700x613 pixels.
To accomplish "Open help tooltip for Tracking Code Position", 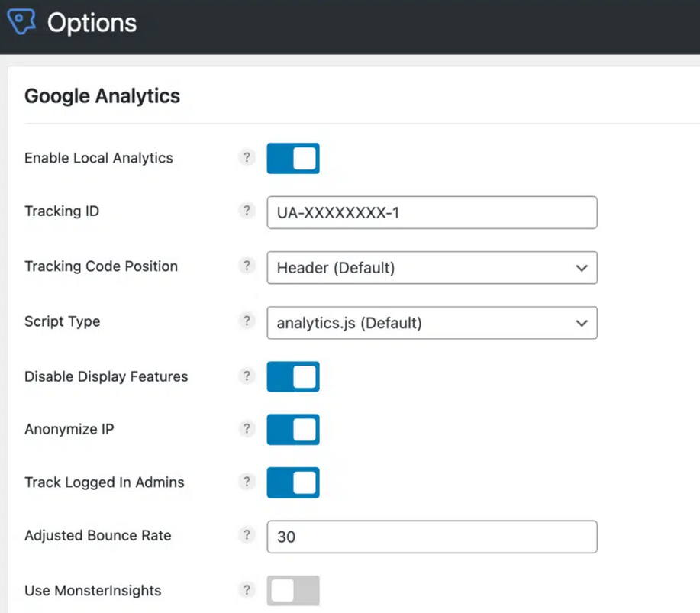I will tap(247, 266).
